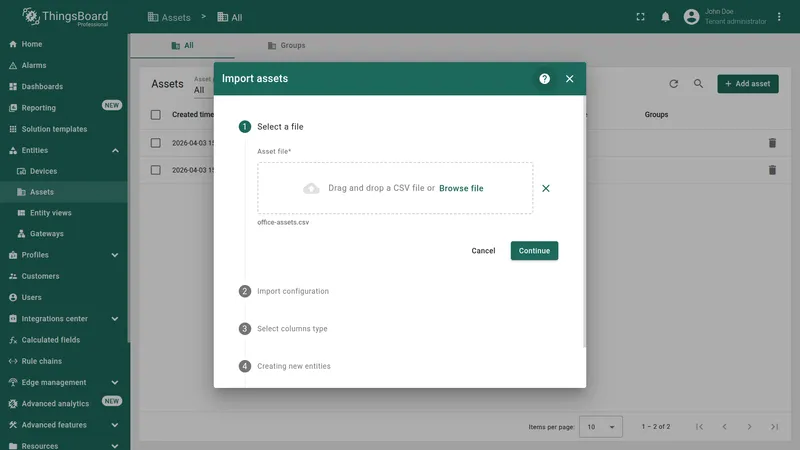Toggle fullscreen mode icon
Image resolution: width=800 pixels, height=450 pixels.
[640, 17]
